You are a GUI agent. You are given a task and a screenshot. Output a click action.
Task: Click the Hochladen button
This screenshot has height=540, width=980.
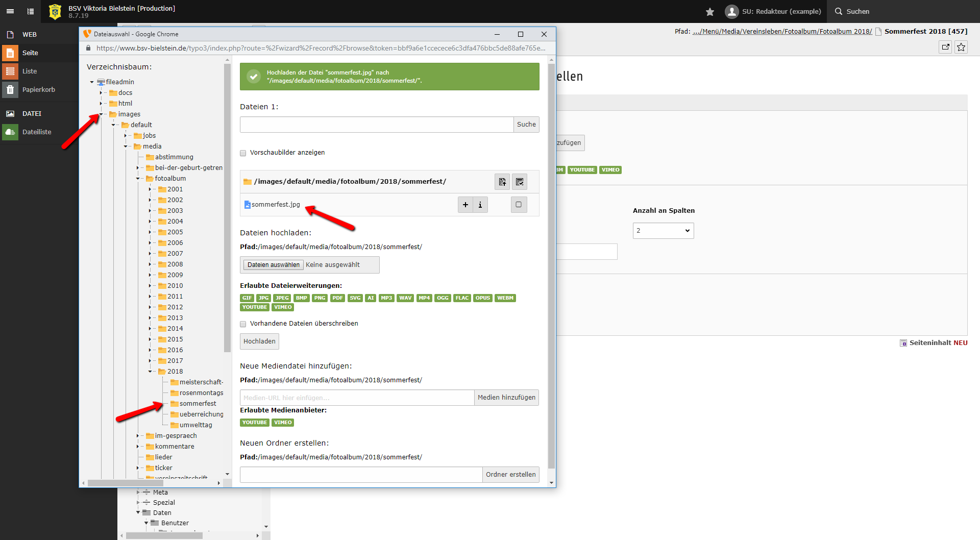coord(259,341)
